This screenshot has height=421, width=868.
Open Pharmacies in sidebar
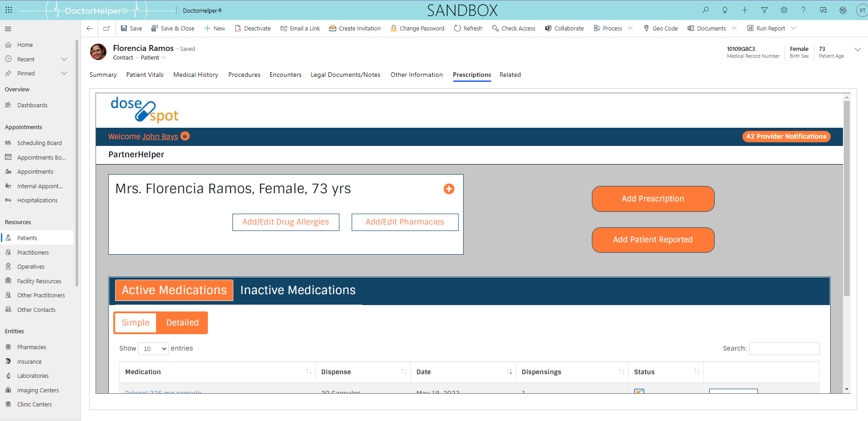click(x=31, y=347)
